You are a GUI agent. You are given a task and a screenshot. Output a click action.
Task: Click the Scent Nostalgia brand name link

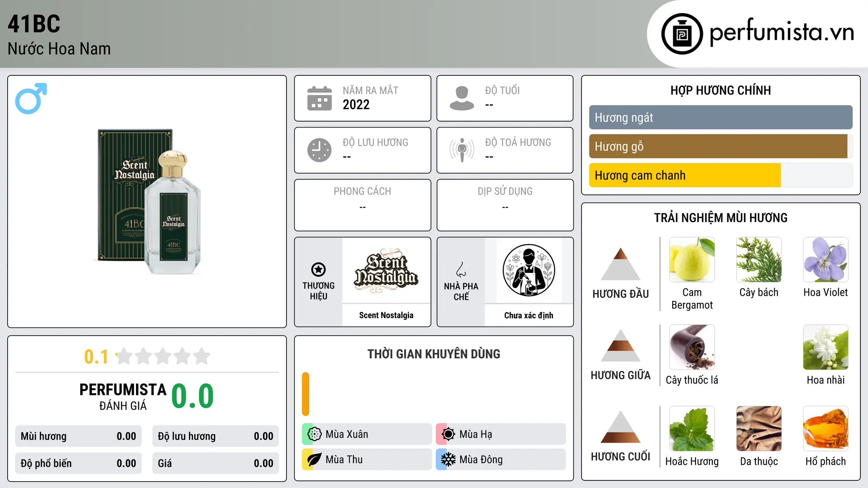(386, 315)
